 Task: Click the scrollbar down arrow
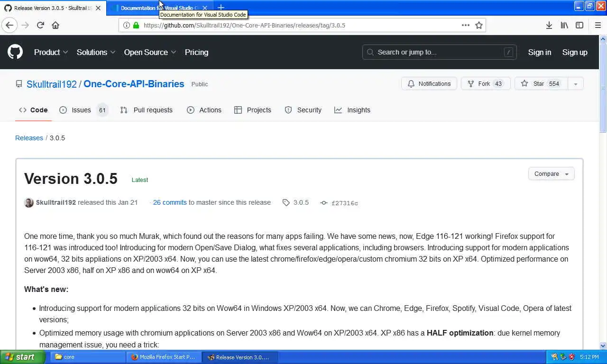pyautogui.click(x=603, y=346)
